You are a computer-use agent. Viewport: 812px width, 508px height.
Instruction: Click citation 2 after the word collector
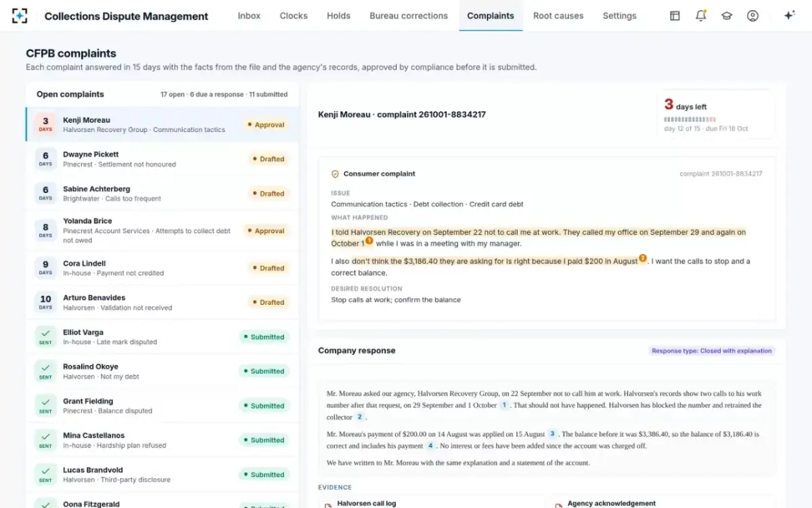360,417
